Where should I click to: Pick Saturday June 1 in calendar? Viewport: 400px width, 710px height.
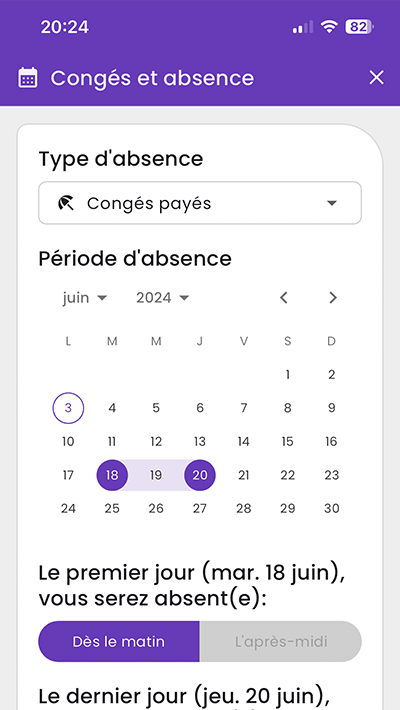click(x=288, y=374)
